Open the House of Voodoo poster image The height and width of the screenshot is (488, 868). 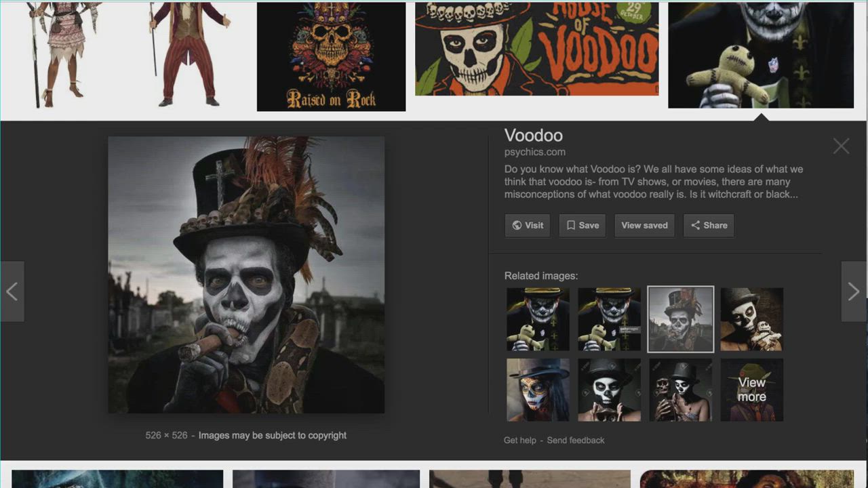pyautogui.click(x=536, y=49)
